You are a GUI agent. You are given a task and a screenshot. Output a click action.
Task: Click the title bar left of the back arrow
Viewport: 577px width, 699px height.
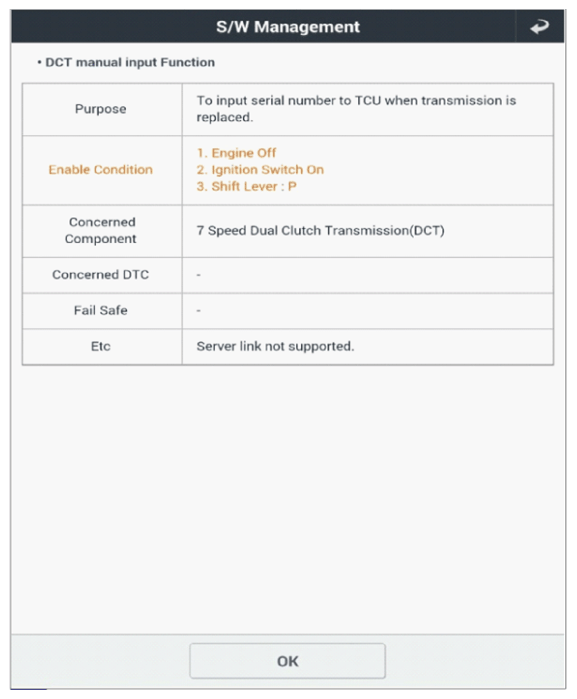263,27
